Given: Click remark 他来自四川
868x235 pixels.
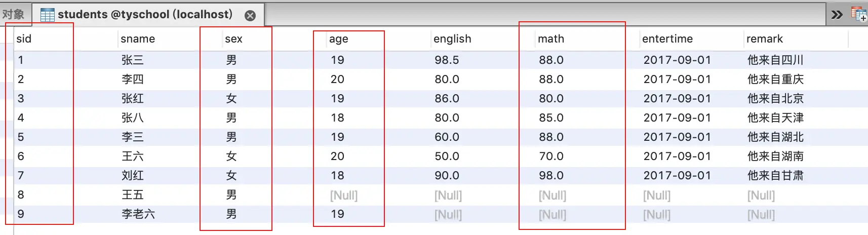Looking at the screenshot, I should 775,60.
